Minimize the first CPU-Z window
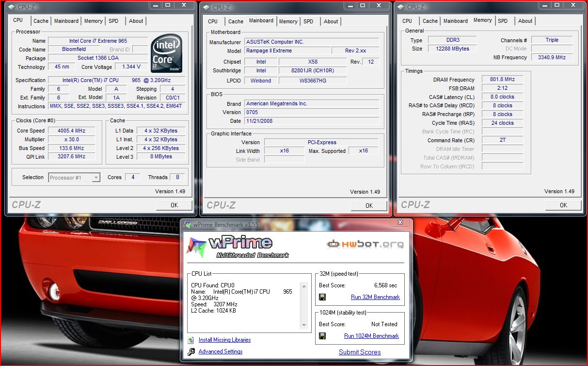 (155, 4)
